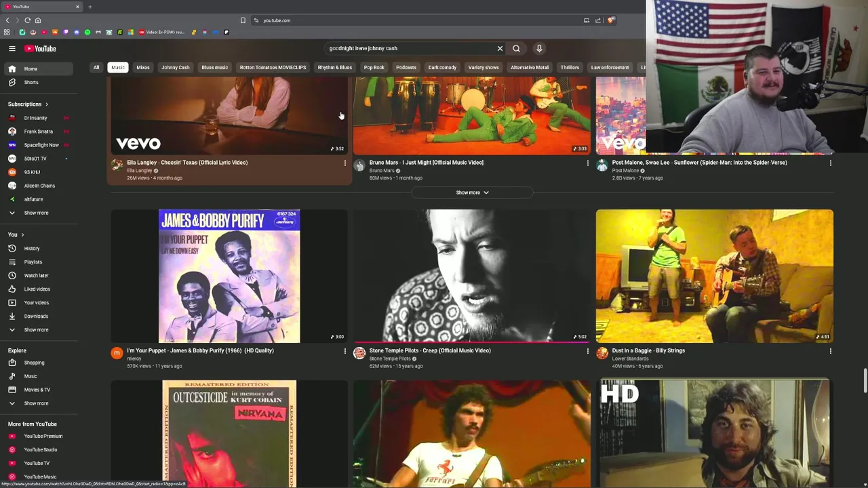Open Movies & TV under Explore
Image resolution: width=868 pixels, height=488 pixels.
(39, 390)
